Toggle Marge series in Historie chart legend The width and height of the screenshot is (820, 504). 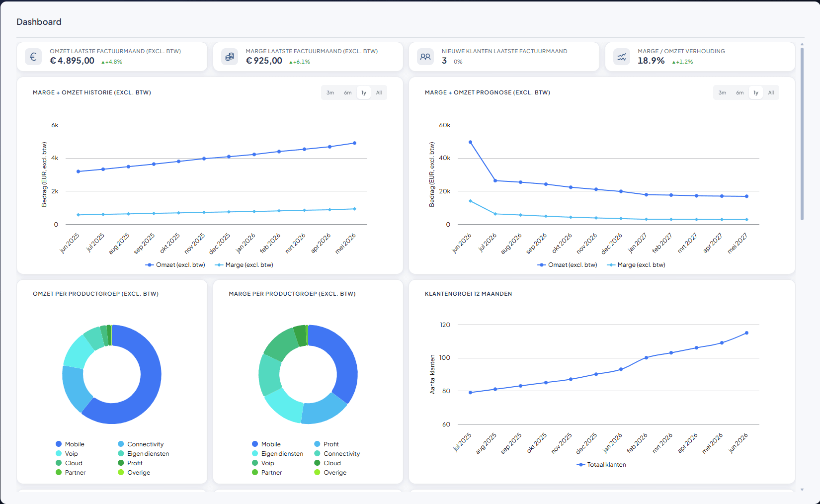coord(244,265)
